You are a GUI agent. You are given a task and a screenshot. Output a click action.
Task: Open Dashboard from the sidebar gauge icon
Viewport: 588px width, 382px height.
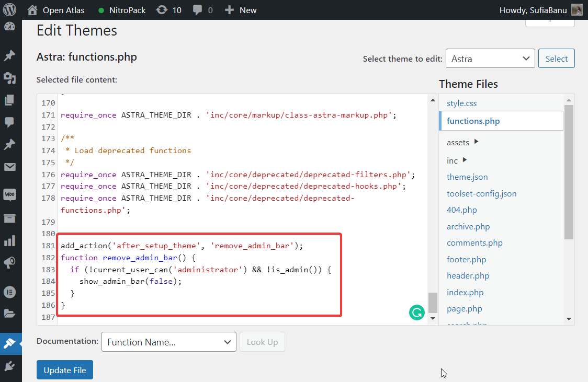(10, 27)
